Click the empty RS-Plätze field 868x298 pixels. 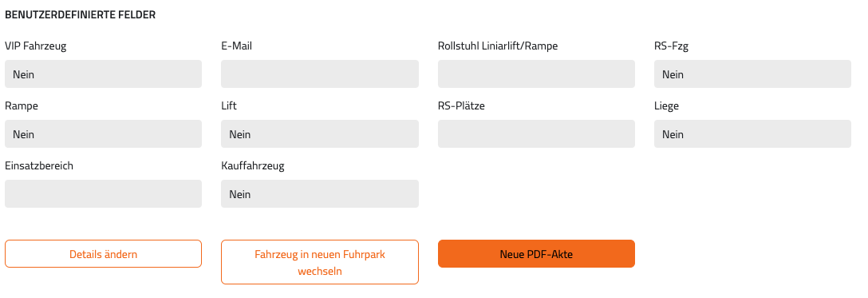(x=536, y=134)
